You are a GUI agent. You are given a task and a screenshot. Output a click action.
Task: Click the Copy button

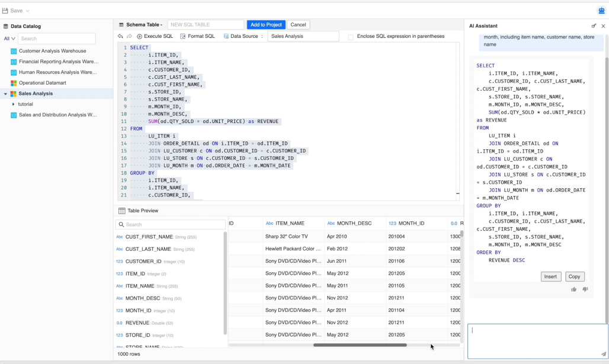point(574,276)
